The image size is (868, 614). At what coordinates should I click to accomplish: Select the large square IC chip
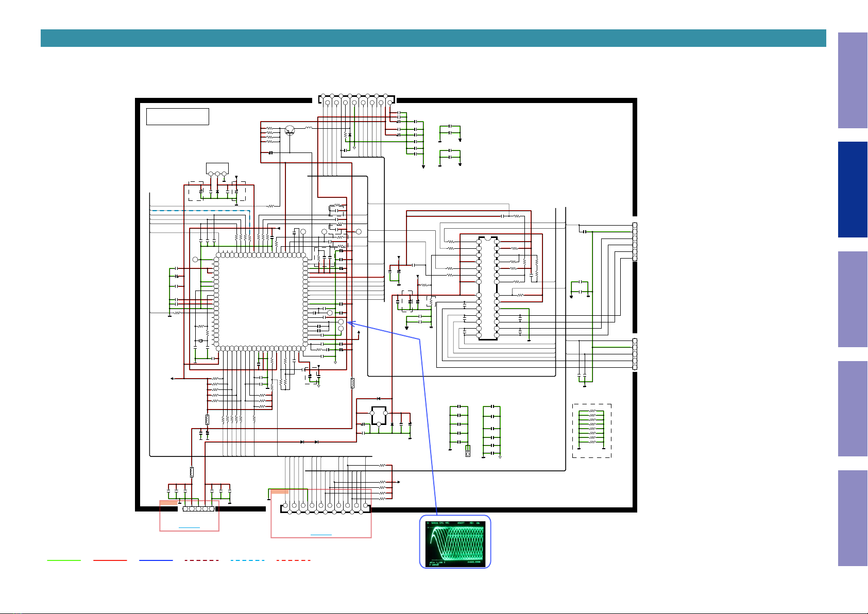261,302
